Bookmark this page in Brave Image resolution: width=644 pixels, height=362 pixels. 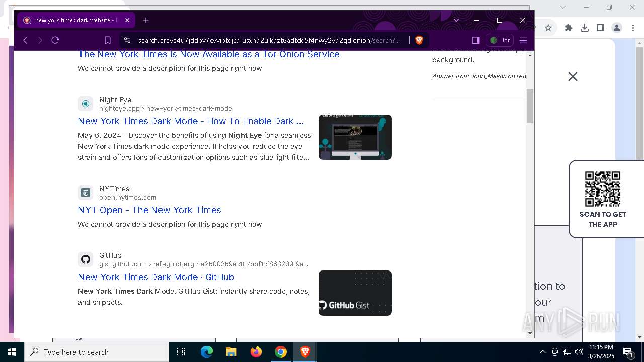pos(108,40)
